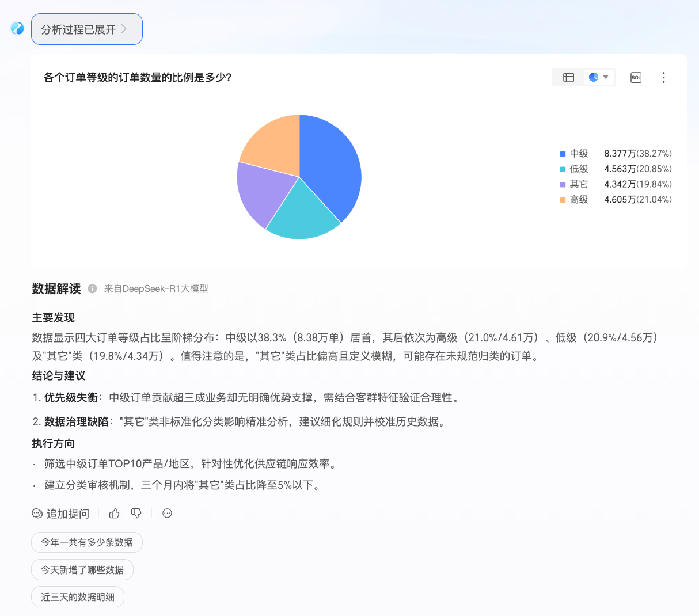Viewport: 699px width, 616px height.
Task: Select legend value 4.563万(20.85%)
Action: click(638, 169)
